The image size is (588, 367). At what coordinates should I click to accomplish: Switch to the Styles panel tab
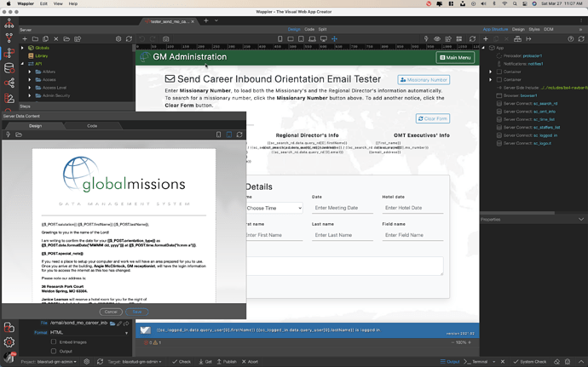tap(534, 29)
